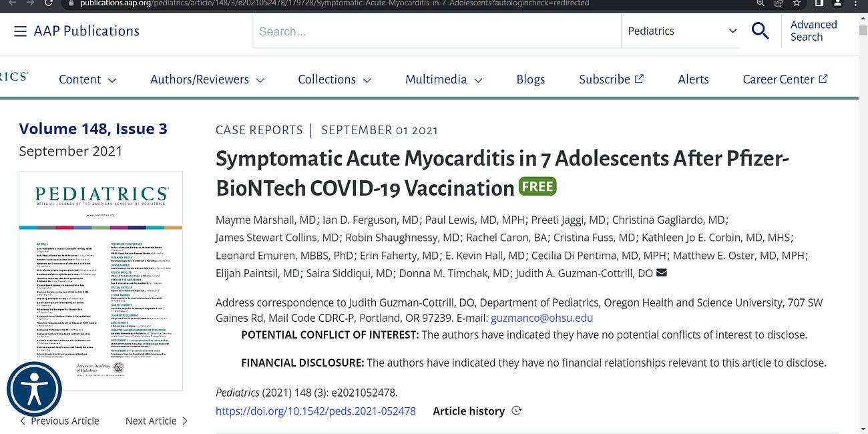Select the Blogs menu item

click(x=530, y=79)
